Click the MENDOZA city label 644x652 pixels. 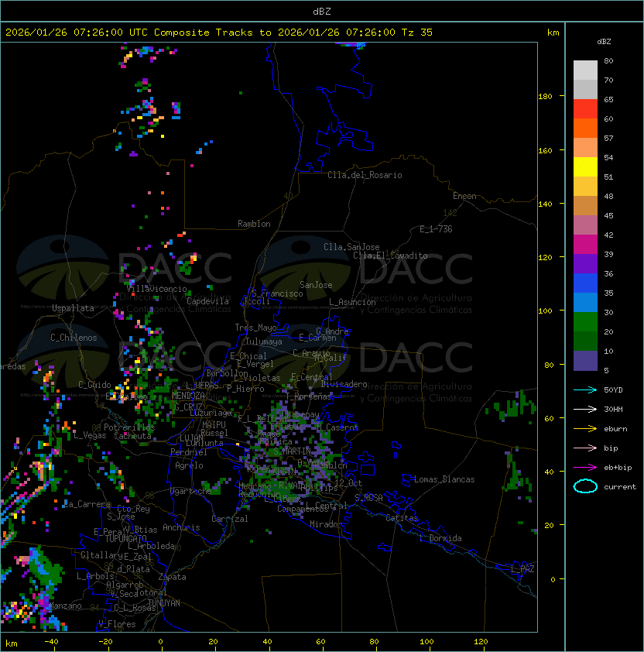point(188,396)
